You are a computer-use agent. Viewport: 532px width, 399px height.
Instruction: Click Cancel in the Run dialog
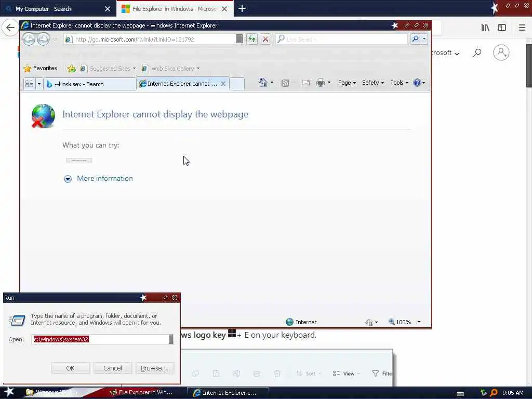pyautogui.click(x=113, y=368)
